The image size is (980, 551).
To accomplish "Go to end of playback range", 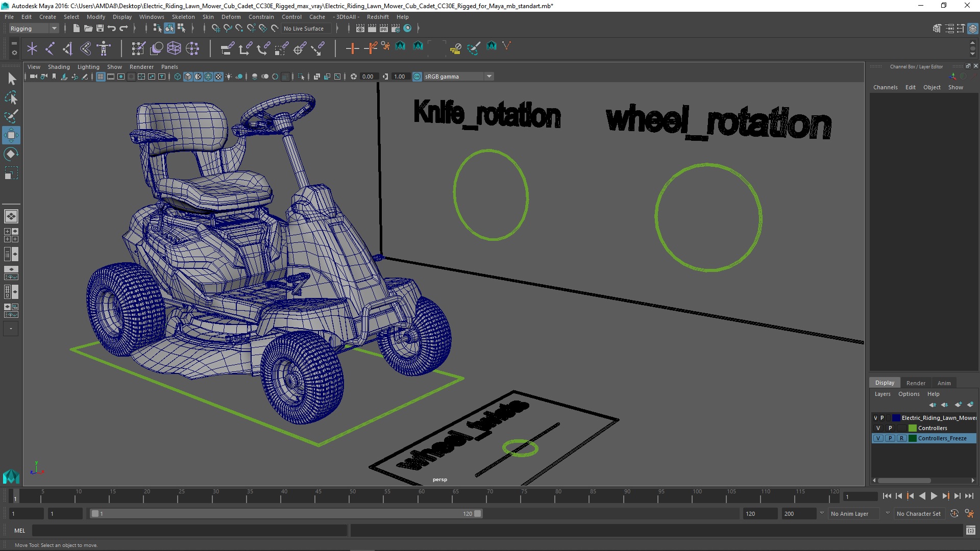I will tap(969, 496).
